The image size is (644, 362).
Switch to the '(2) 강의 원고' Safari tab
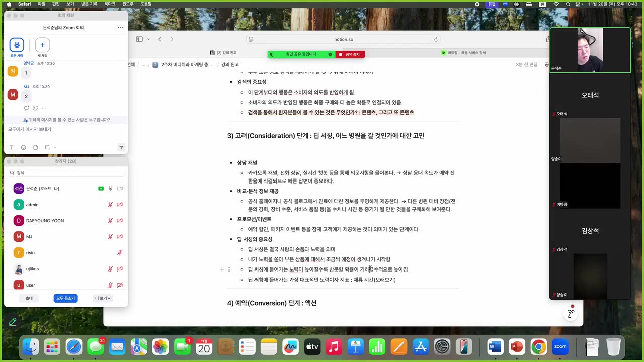[223, 53]
